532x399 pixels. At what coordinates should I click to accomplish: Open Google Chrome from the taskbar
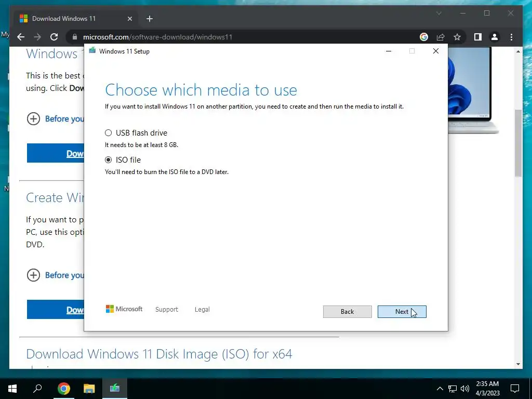63,389
